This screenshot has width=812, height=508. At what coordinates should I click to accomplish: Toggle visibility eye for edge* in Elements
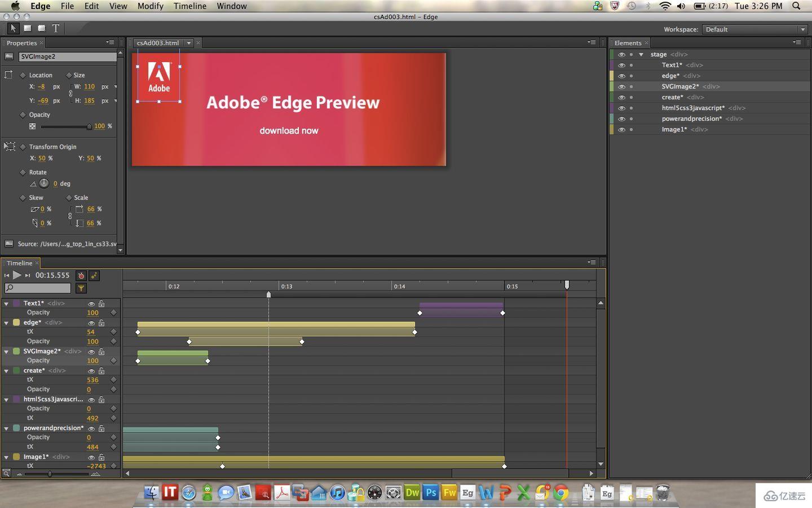621,76
